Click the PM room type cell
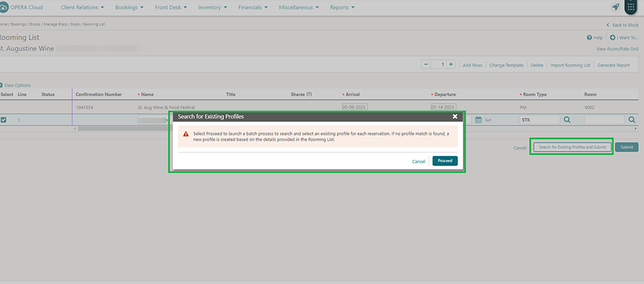The width and height of the screenshot is (644, 284). (523, 107)
